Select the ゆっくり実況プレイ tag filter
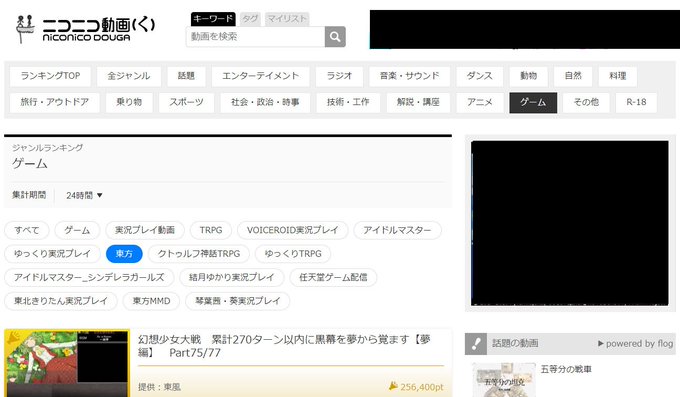680x397 pixels. click(x=52, y=254)
